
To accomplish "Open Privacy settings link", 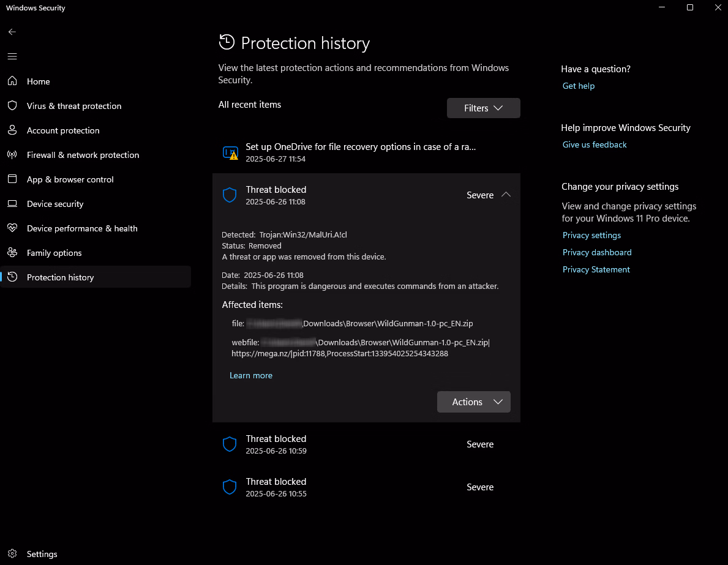I will pyautogui.click(x=591, y=236).
